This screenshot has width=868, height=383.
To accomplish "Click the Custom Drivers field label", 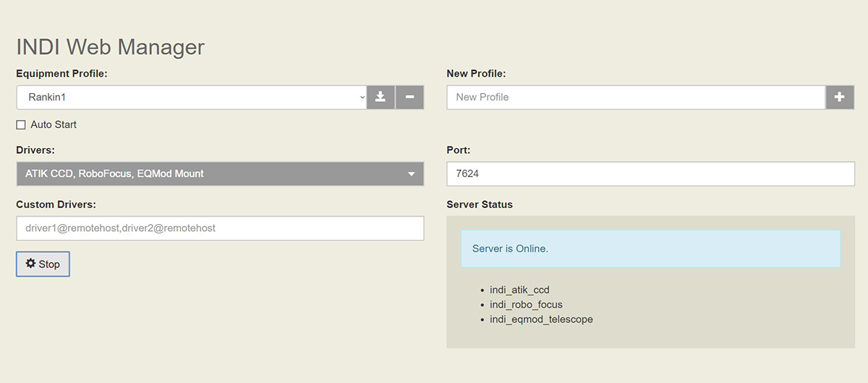I will coord(56,205).
